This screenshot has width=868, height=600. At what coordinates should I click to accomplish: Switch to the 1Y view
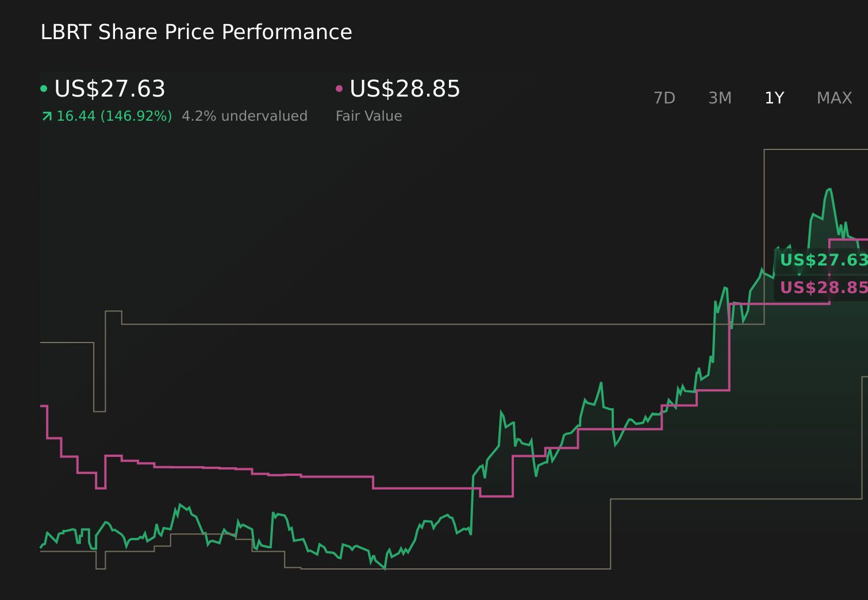coord(773,98)
